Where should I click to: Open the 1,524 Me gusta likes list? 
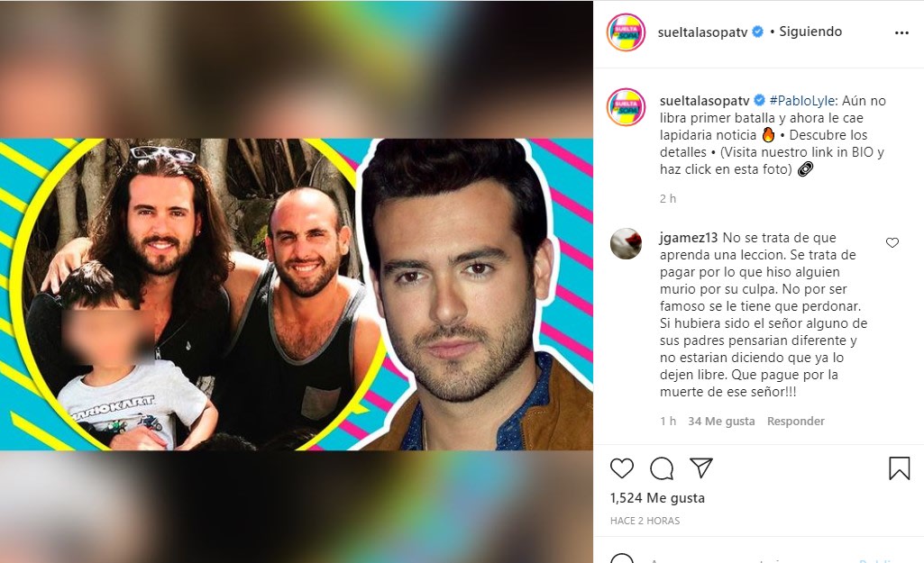tap(657, 498)
